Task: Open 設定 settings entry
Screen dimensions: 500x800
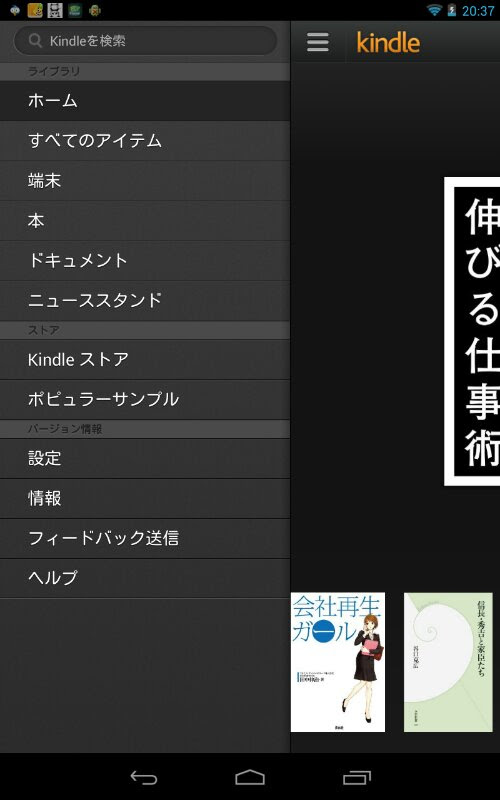Action: [145, 458]
